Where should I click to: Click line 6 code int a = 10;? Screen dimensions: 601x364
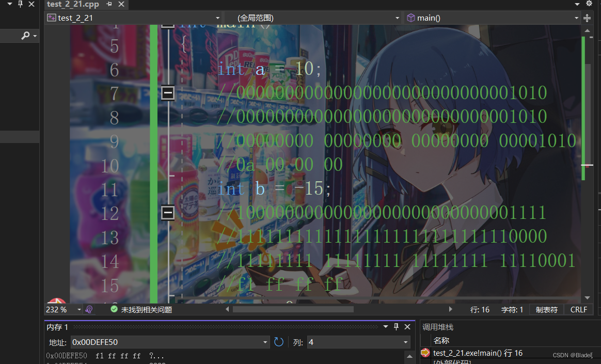(x=270, y=69)
